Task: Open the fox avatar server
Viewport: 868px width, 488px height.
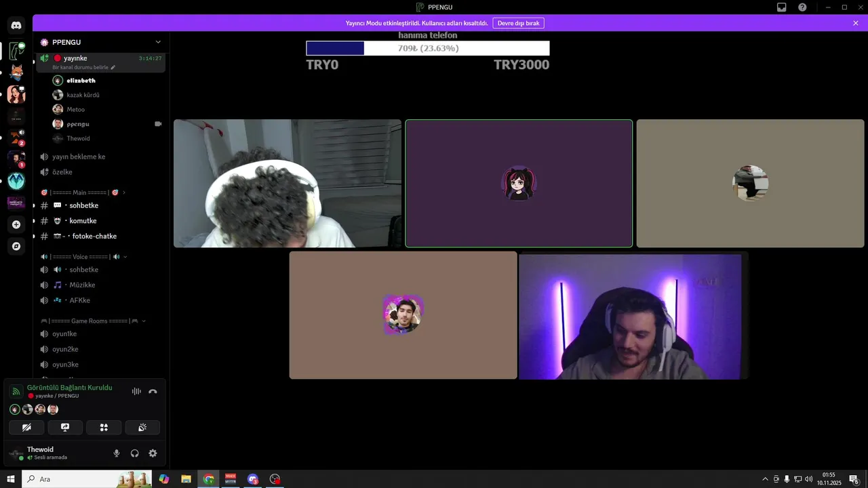Action: (x=16, y=73)
